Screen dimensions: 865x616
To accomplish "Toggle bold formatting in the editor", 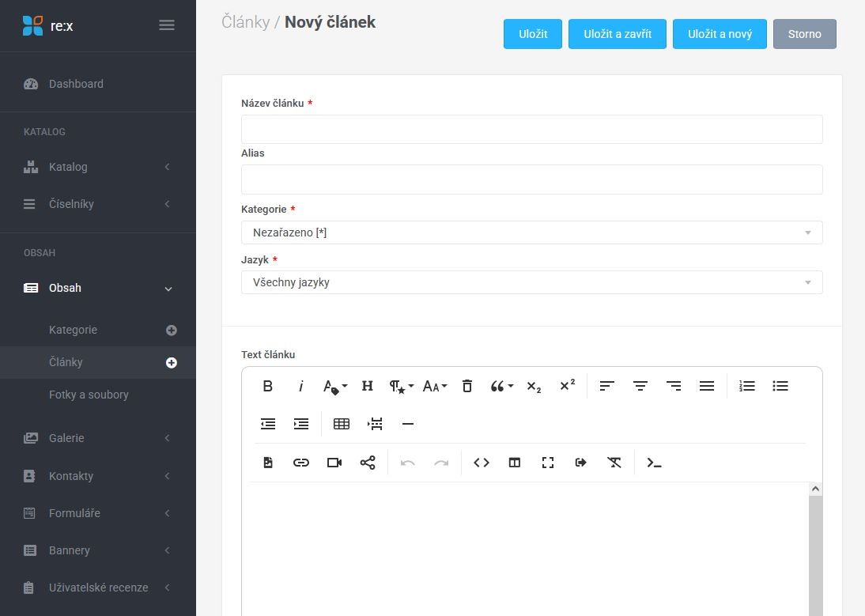I will click(x=267, y=386).
